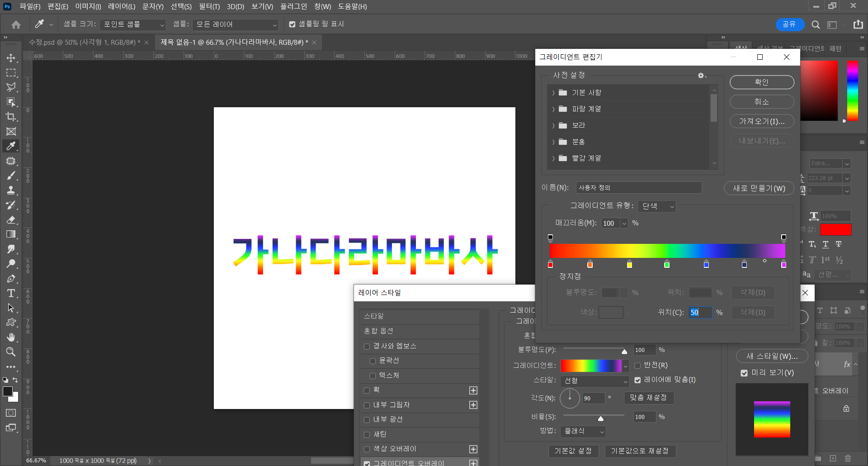Select the Path Selection tool
The height and width of the screenshot is (466, 868).
pyautogui.click(x=11, y=308)
